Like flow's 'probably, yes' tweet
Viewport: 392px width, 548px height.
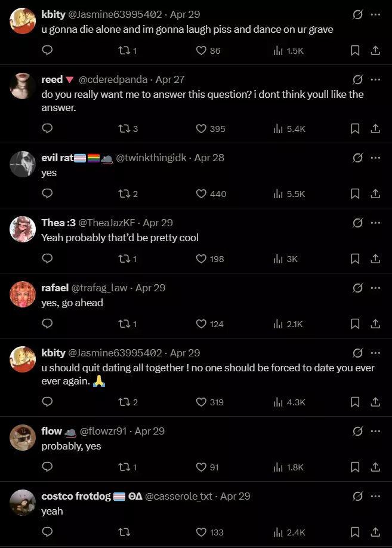point(201,467)
